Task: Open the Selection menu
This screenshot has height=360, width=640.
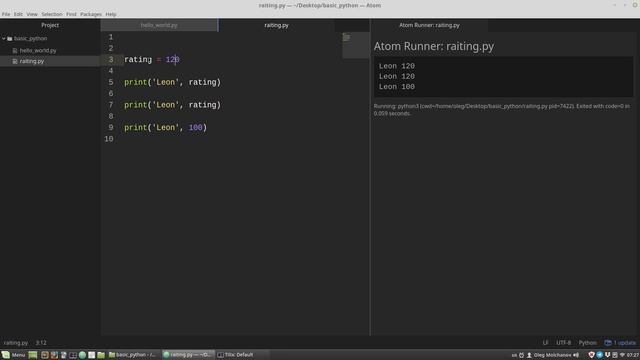Action: pyautogui.click(x=52, y=14)
